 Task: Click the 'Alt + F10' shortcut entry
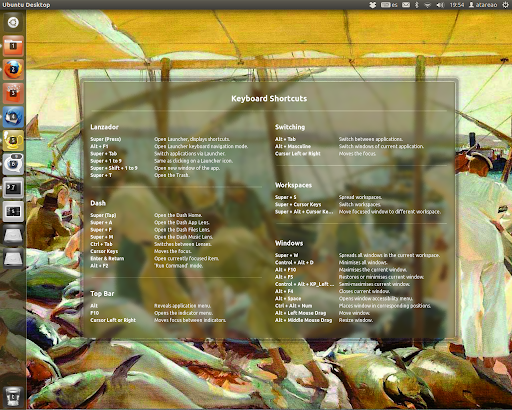pos(285,270)
